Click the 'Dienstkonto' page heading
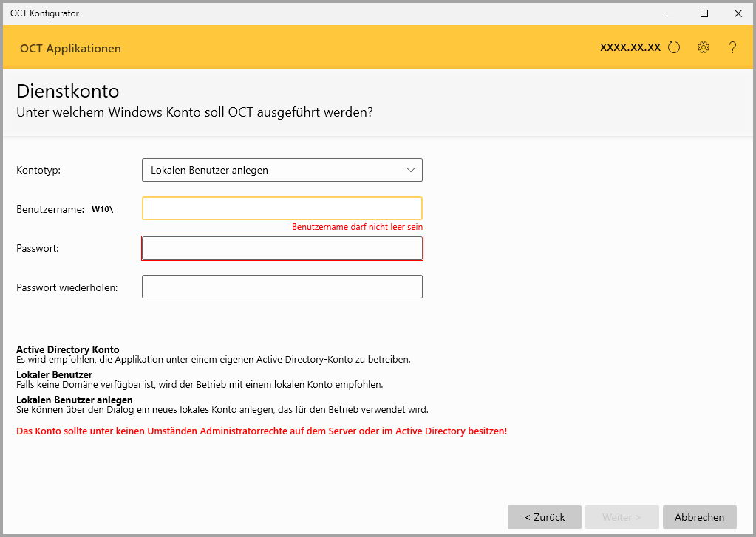The image size is (756, 537). coord(67,92)
